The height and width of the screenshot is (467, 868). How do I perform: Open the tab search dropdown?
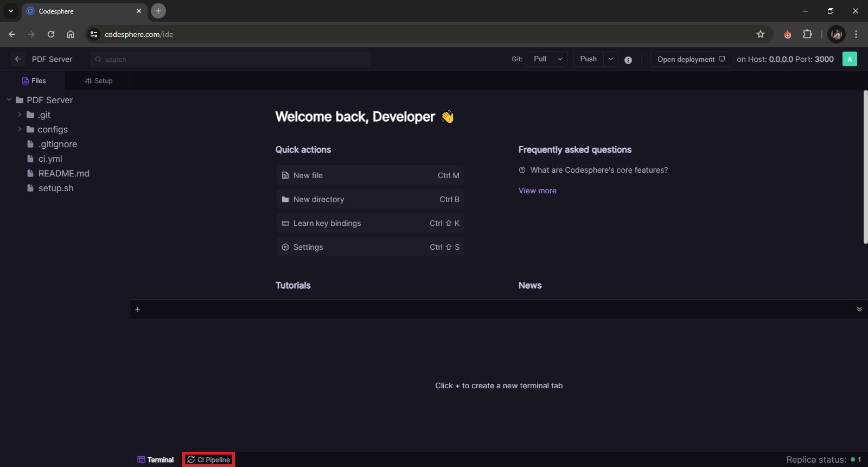click(x=10, y=11)
